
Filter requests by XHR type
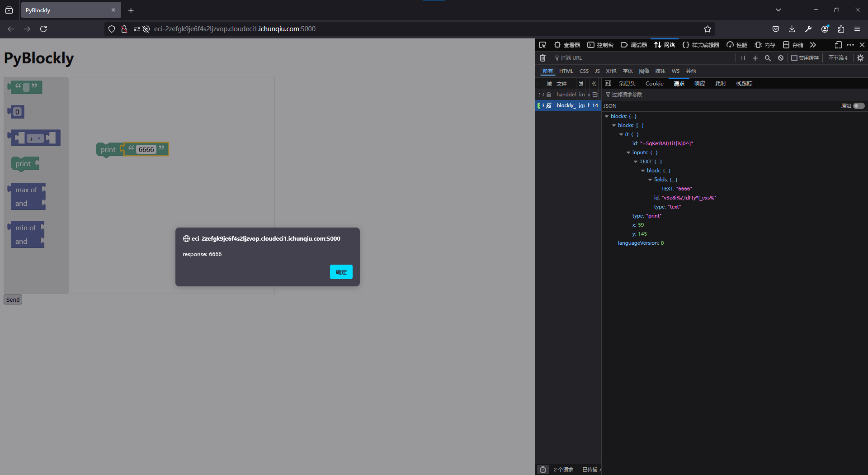pos(611,71)
